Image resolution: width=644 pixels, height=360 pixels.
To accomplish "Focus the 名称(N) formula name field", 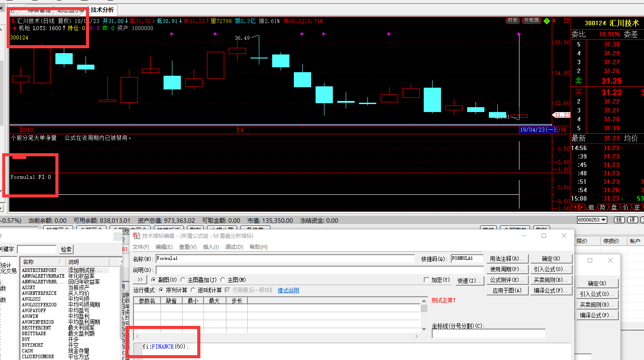I will point(285,259).
